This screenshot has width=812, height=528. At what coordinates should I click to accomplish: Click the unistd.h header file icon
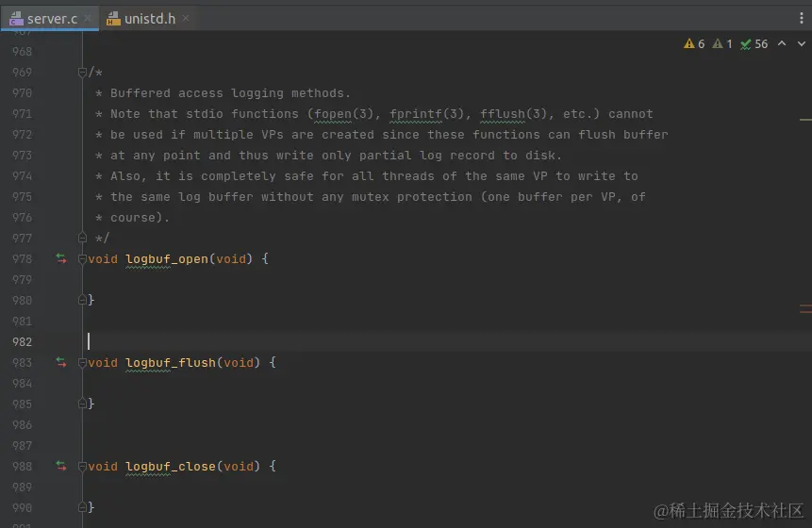point(113,19)
